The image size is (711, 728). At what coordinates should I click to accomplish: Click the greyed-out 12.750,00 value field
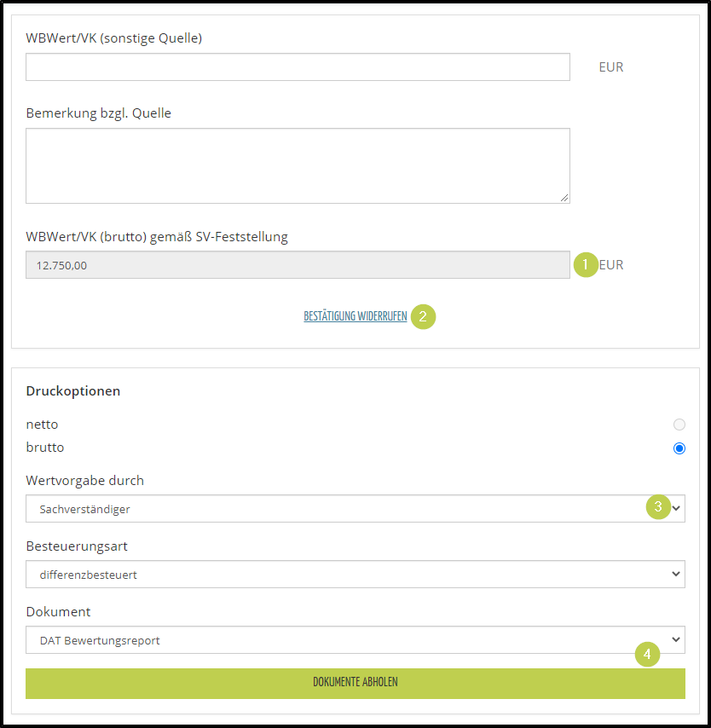[298, 265]
